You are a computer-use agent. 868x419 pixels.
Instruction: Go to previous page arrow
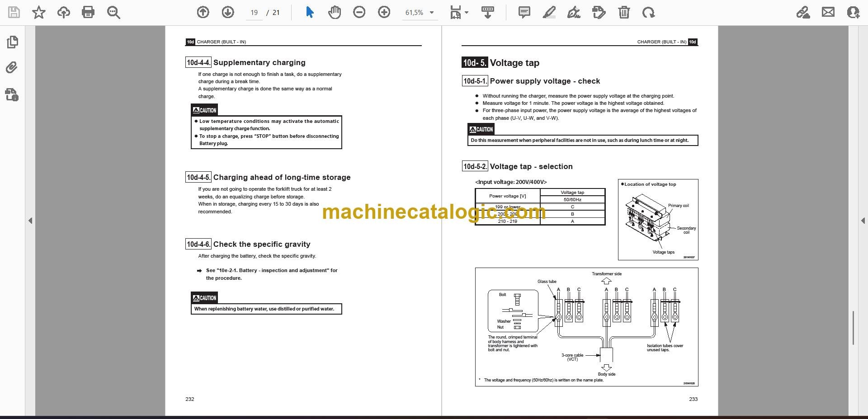point(203,12)
